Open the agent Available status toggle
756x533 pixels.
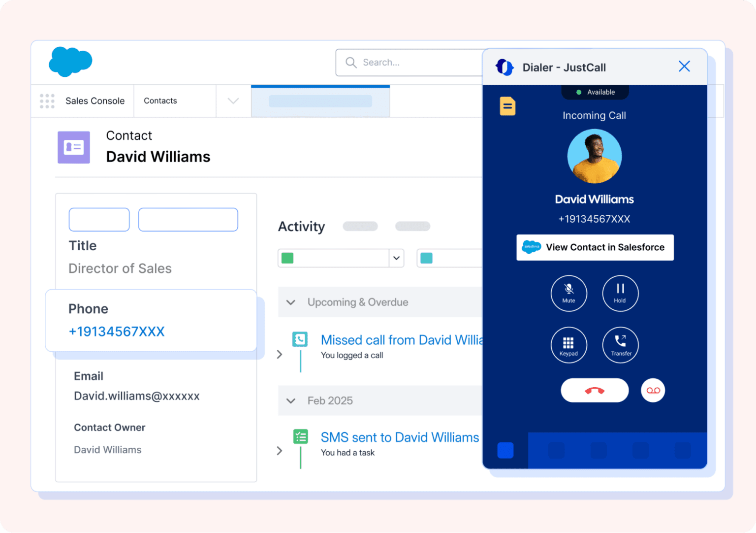click(x=595, y=92)
